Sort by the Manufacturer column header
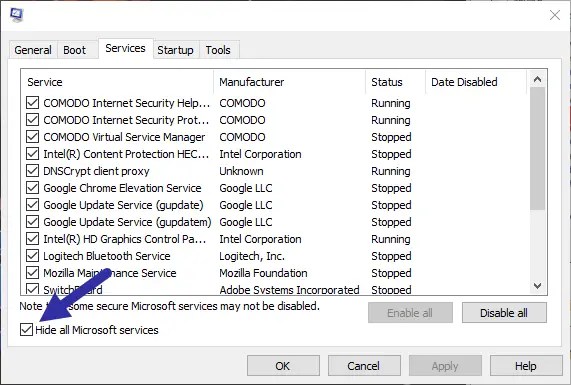571x385 pixels. click(290, 82)
